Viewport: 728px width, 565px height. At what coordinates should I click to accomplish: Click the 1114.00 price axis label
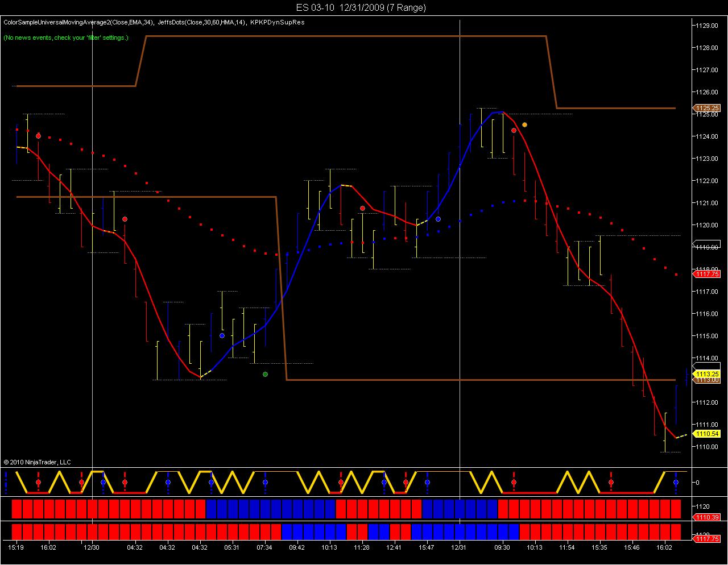pos(708,358)
